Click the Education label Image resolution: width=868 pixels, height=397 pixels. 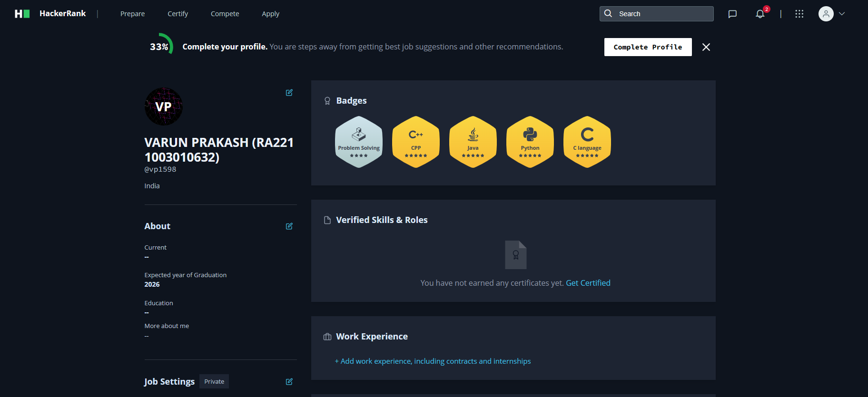pyautogui.click(x=159, y=303)
